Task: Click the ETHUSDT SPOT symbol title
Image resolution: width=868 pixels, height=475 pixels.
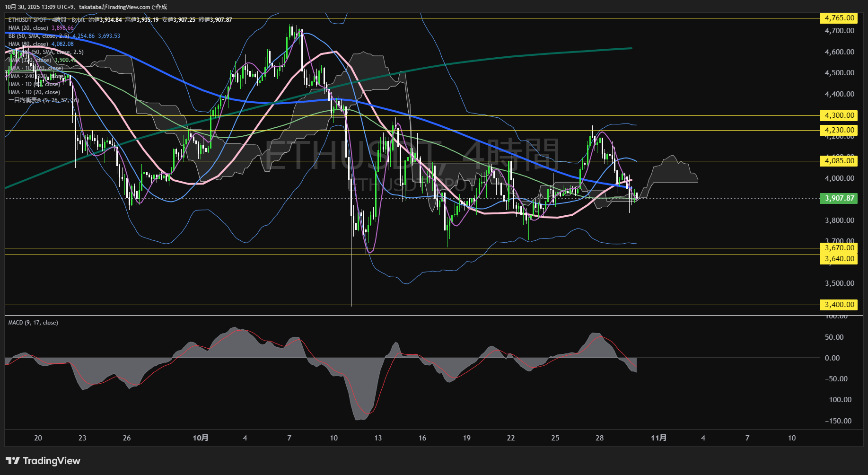Action: click(x=27, y=20)
